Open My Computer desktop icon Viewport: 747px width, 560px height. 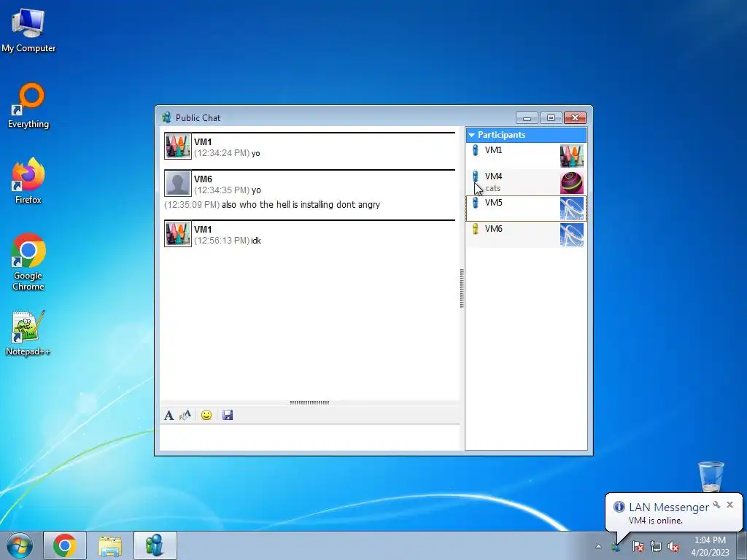[x=28, y=30]
